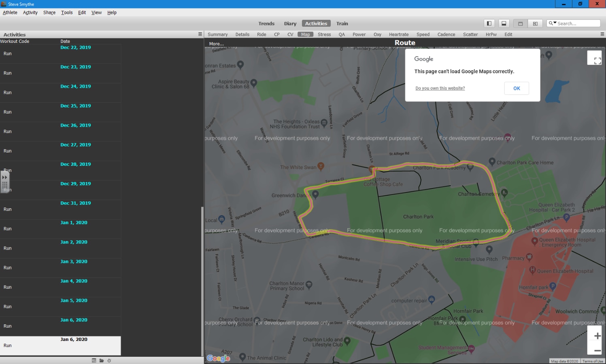This screenshot has height=364, width=606.
Task: Click Charlton Park Care Home pin
Action: tap(492, 161)
